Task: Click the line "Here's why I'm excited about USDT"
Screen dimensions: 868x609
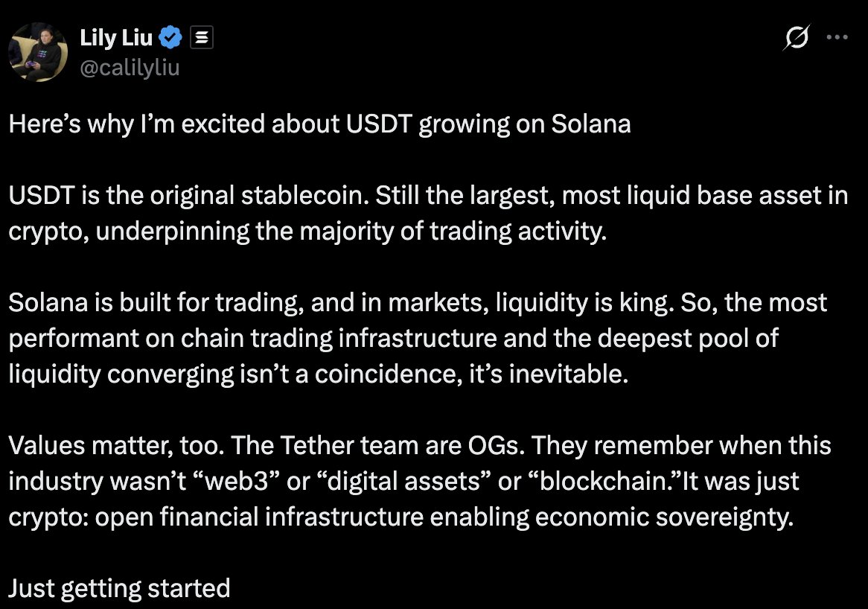Action: (x=319, y=124)
